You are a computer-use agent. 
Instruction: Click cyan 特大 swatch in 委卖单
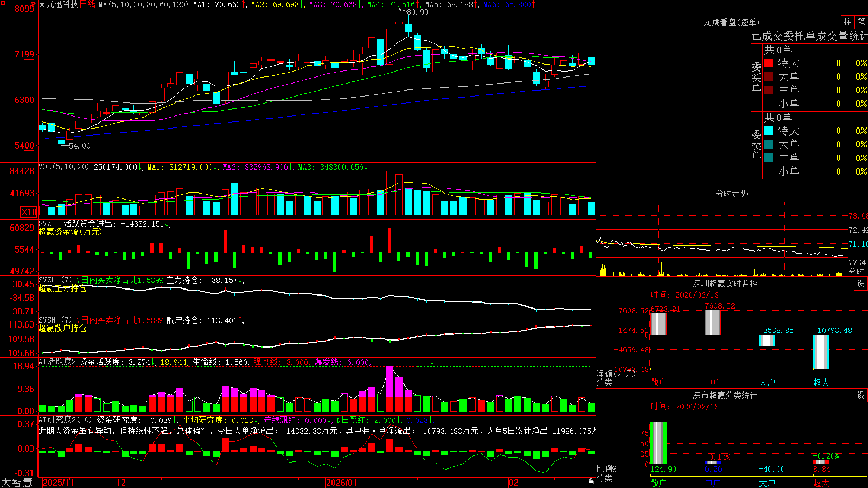pos(768,131)
